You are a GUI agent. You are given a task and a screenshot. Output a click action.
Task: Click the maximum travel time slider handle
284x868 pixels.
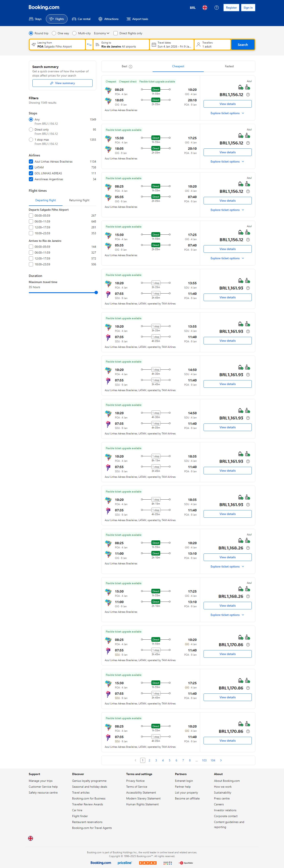96,292
